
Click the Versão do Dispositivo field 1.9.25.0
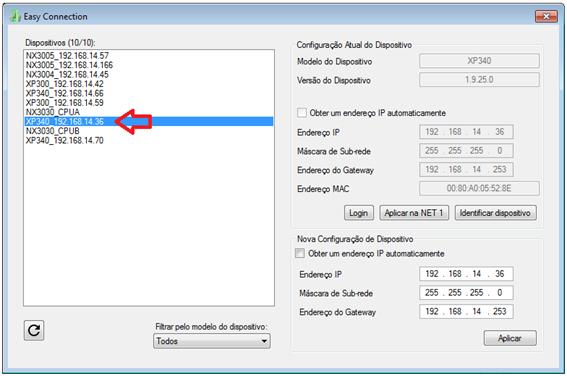point(479,80)
